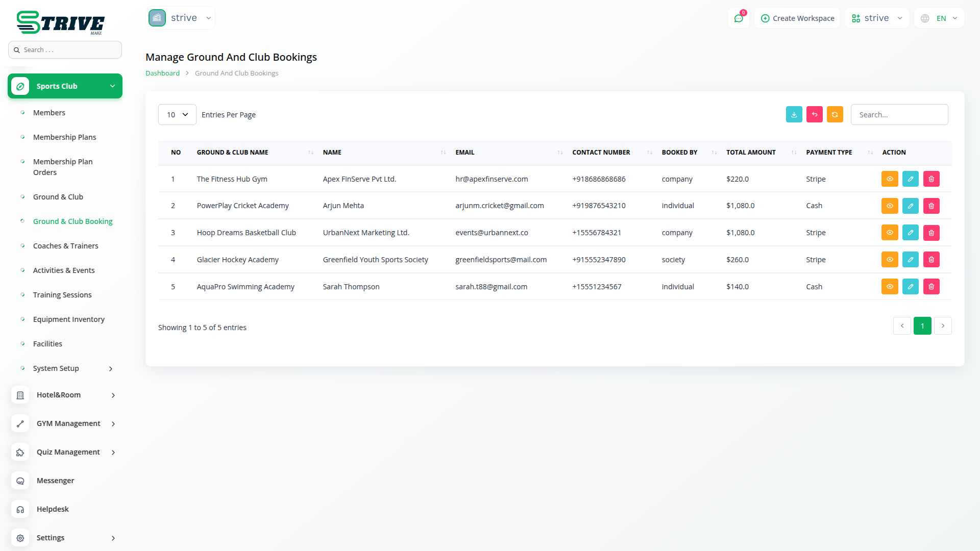
Task: Click the bookings table search field
Action: 899,115
